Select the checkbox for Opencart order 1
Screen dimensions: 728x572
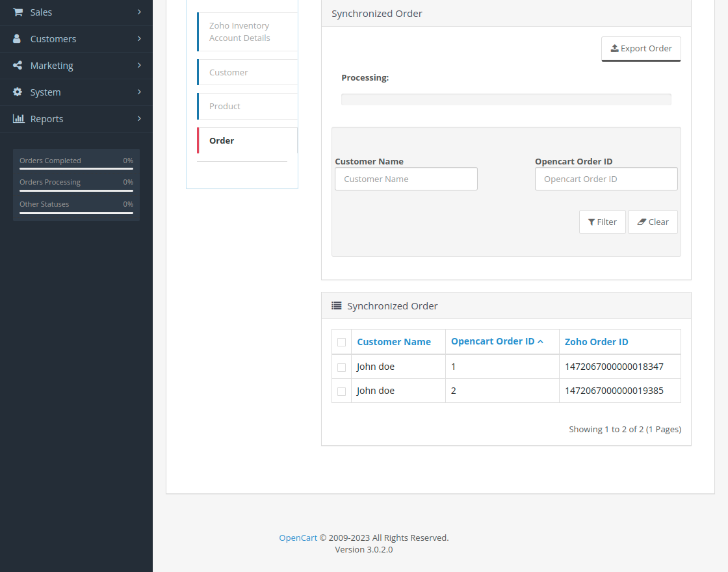click(x=341, y=366)
